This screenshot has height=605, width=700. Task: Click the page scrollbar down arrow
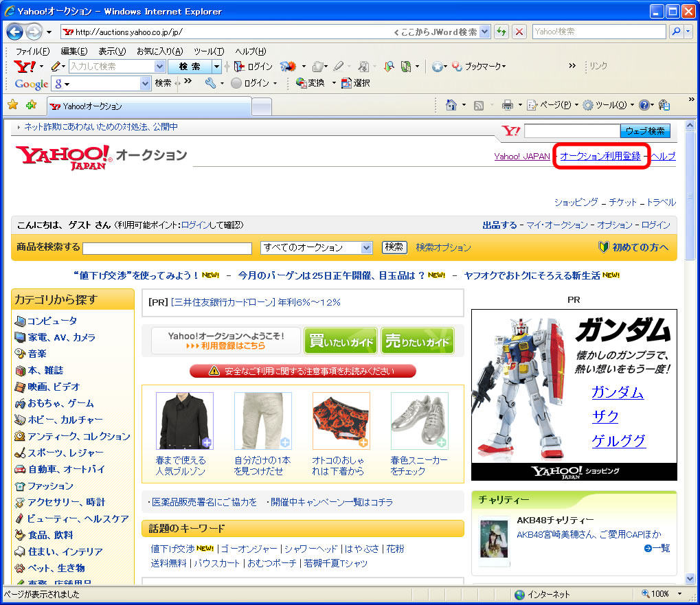click(x=690, y=578)
